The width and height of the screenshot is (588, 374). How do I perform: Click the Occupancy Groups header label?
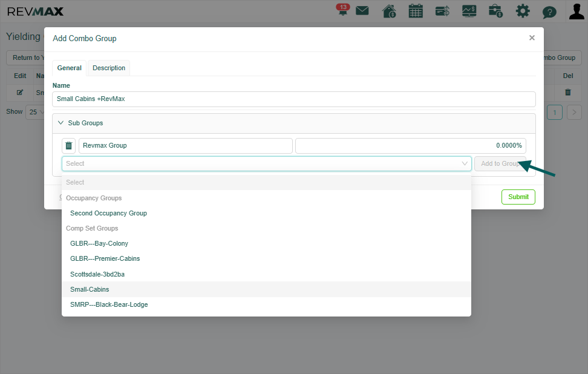click(x=94, y=198)
